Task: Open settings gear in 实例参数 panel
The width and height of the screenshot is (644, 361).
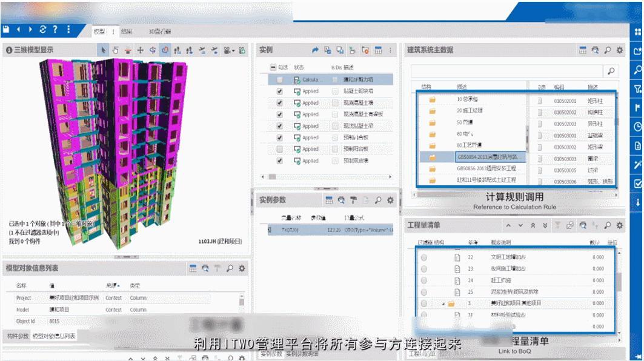Action: tap(390, 200)
